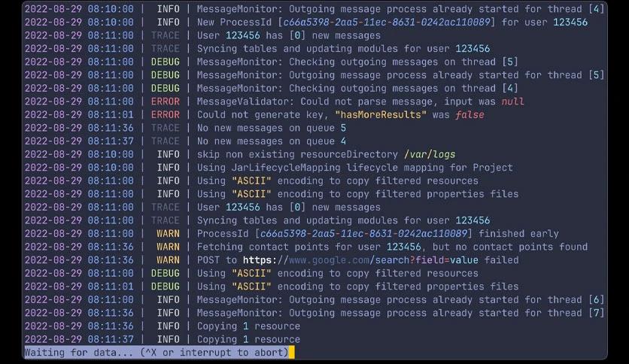Screen dimensions: 629x364
Task: Click 'JarLifecycleMapping' in the INFO line
Action: [286, 168]
